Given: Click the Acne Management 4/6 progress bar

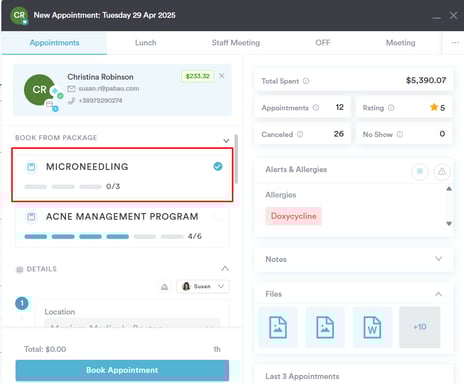Looking at the screenshot, I should [x=104, y=237].
